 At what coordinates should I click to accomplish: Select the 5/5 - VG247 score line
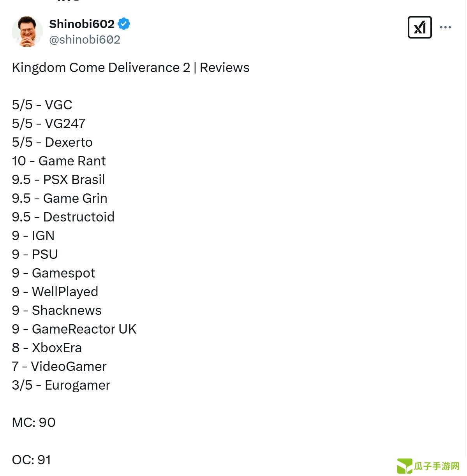(x=49, y=123)
